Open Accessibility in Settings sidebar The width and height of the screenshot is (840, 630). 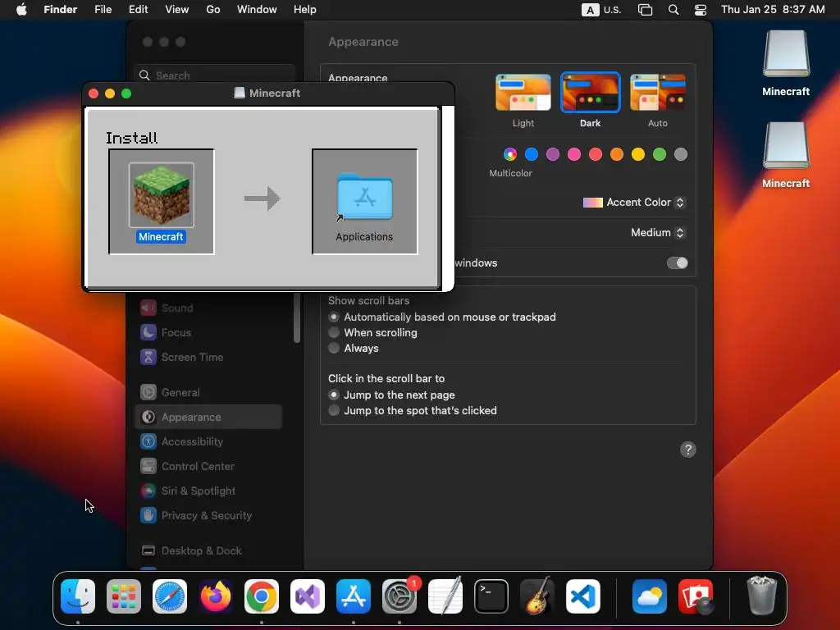coord(209,442)
